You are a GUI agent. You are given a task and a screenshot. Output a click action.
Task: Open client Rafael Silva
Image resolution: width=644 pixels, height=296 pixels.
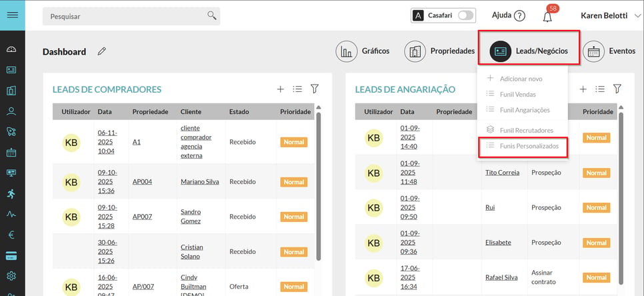tap(501, 277)
